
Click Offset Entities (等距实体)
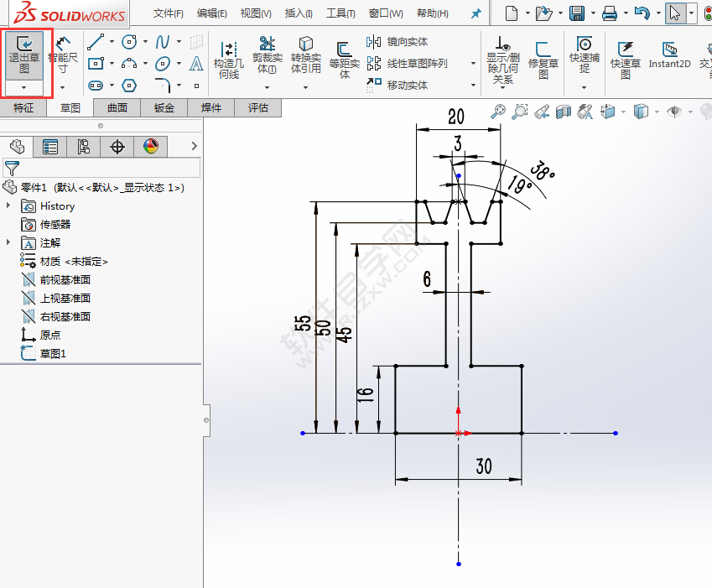(344, 60)
